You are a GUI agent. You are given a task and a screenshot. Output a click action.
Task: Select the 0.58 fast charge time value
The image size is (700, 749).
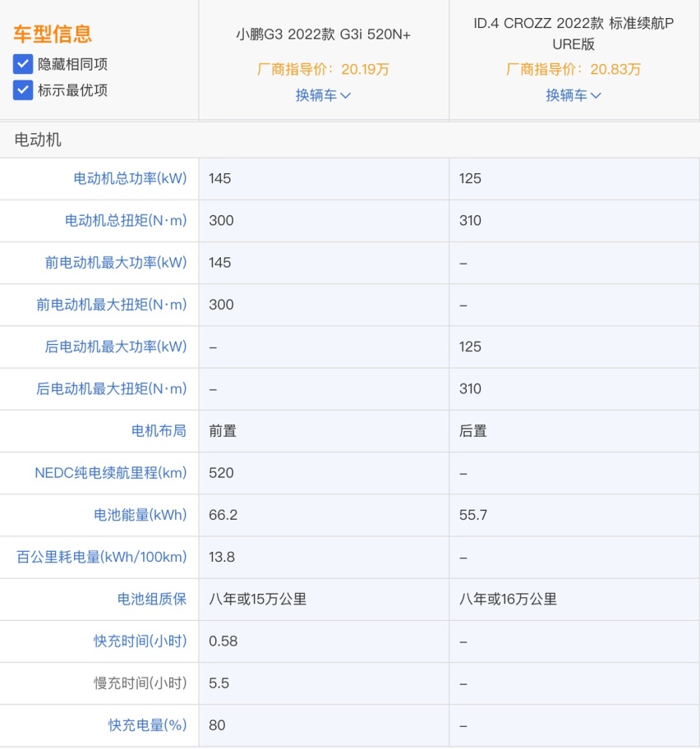223,641
